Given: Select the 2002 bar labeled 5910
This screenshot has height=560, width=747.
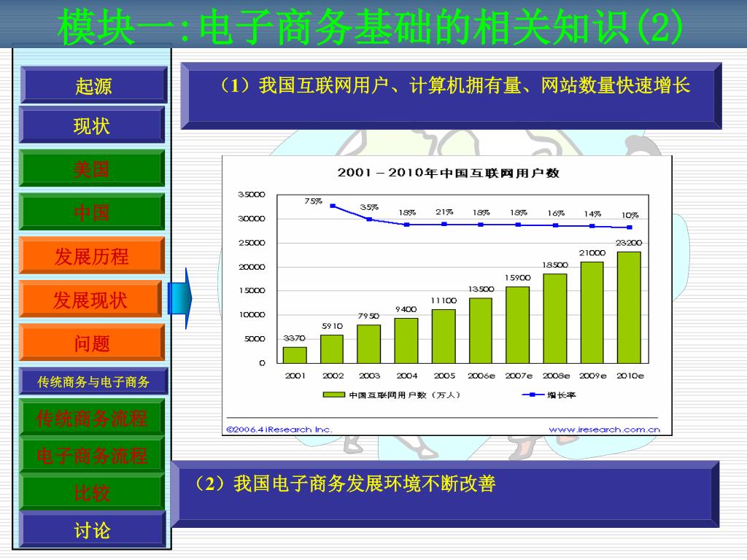Looking at the screenshot, I should point(332,349).
